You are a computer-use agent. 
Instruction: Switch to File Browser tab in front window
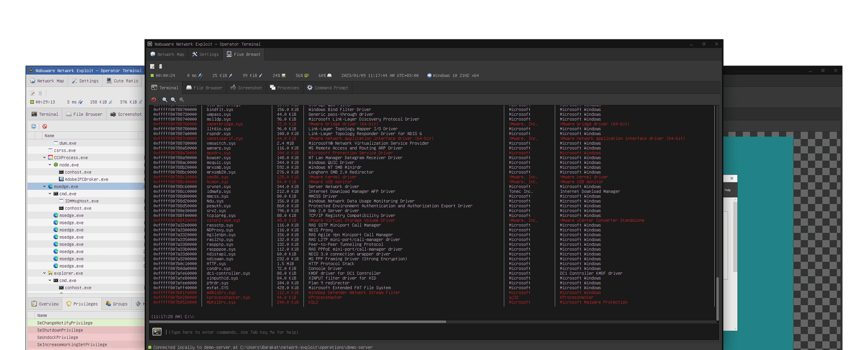(204, 87)
